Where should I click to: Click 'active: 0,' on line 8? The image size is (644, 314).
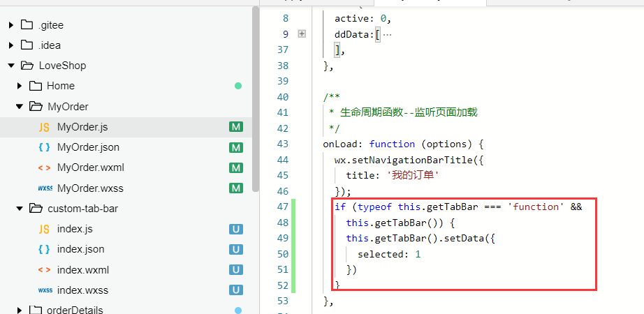pyautogui.click(x=363, y=18)
